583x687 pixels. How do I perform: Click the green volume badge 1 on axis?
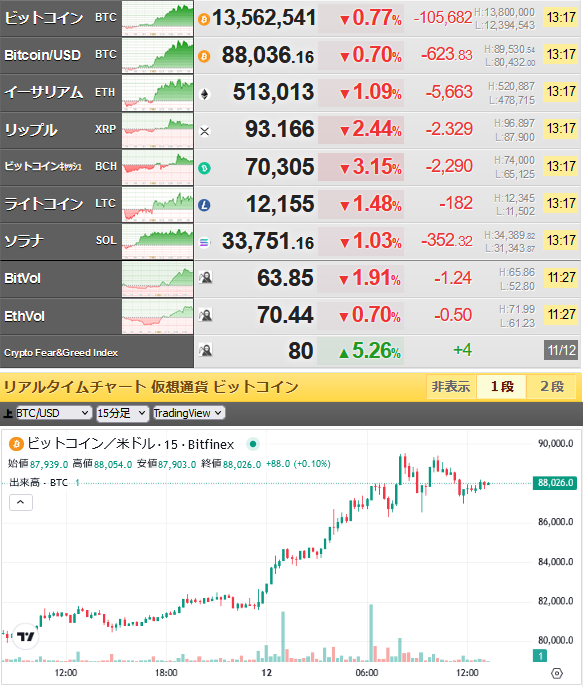[540, 656]
